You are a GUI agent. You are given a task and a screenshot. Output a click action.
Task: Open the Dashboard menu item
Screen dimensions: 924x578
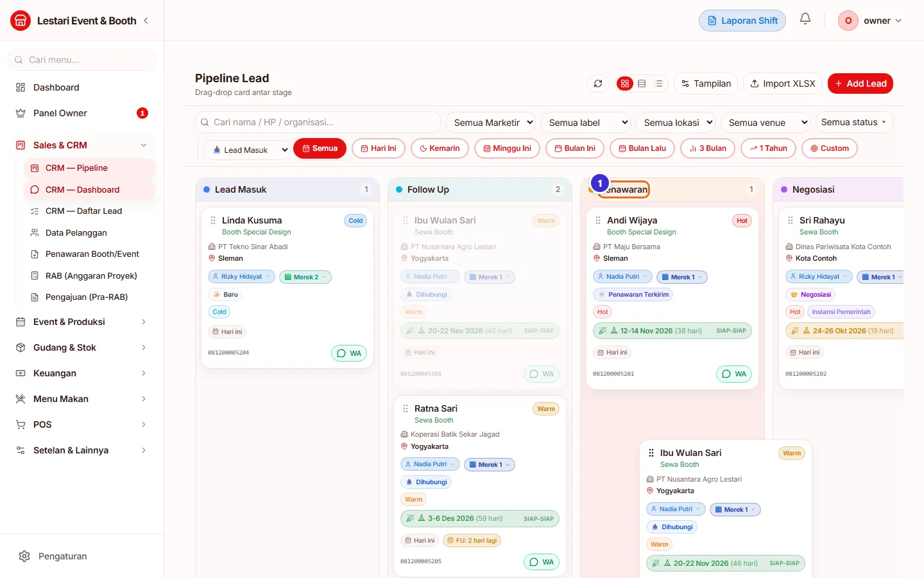81,87
